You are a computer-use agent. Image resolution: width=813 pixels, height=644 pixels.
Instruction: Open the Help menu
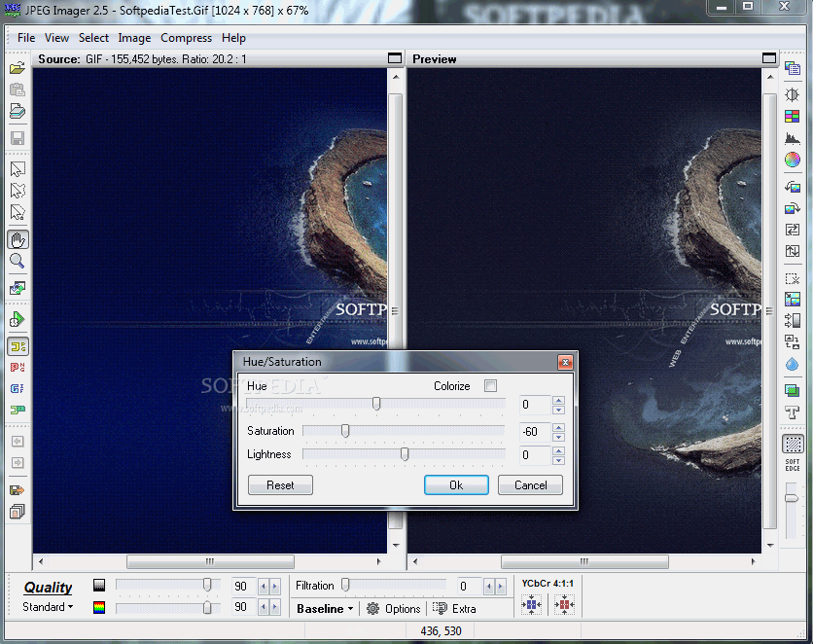pos(233,38)
